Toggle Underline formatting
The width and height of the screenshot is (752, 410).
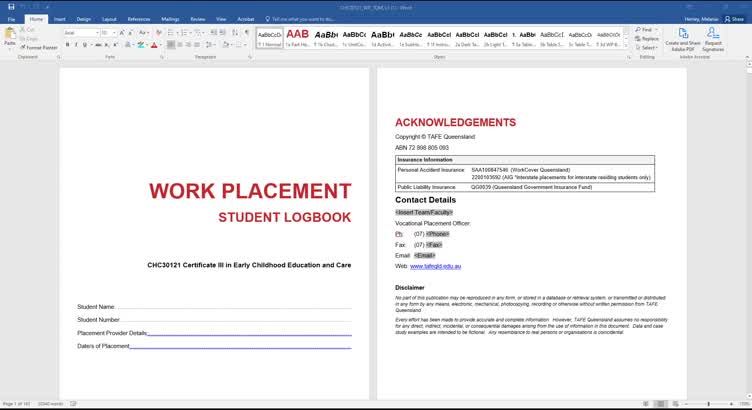85,44
